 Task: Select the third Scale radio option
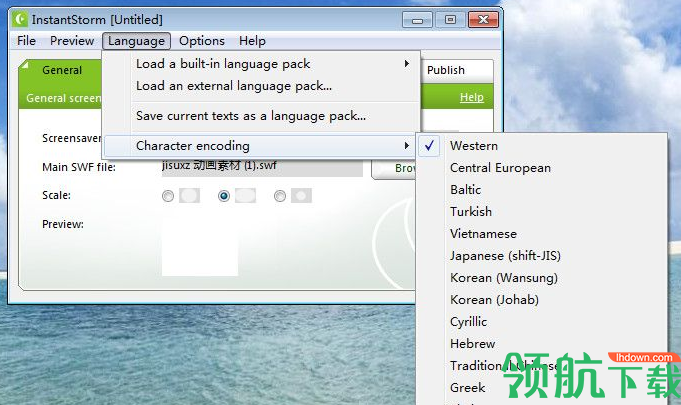pos(280,196)
